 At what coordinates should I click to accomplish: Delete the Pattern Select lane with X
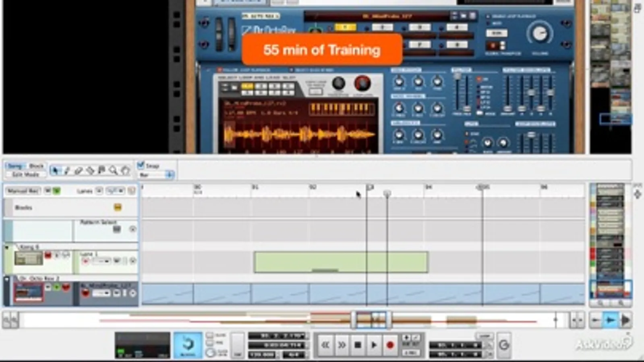133,229
